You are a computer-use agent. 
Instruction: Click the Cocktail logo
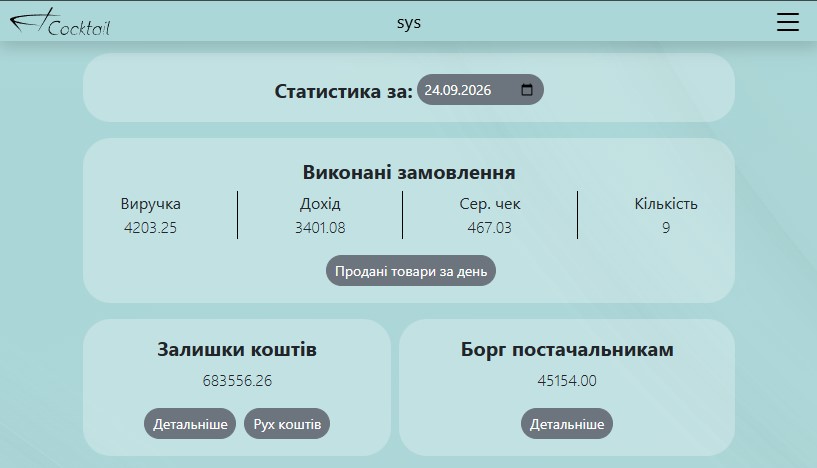(x=60, y=22)
